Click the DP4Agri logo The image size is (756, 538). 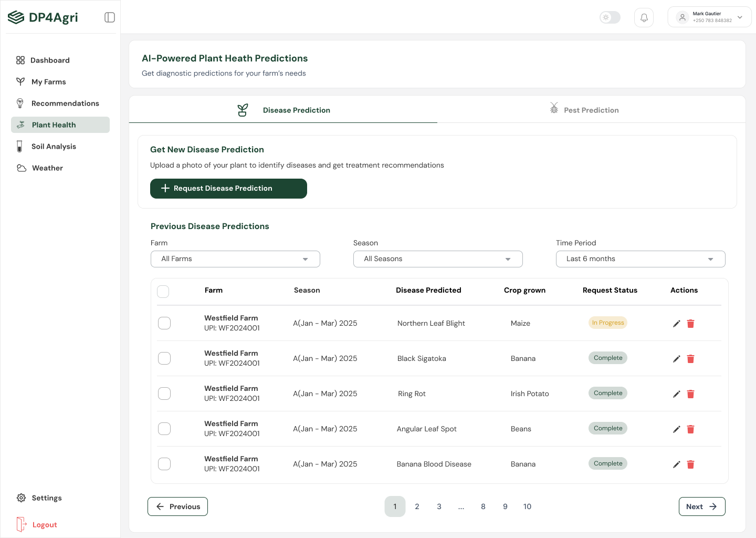pos(43,17)
